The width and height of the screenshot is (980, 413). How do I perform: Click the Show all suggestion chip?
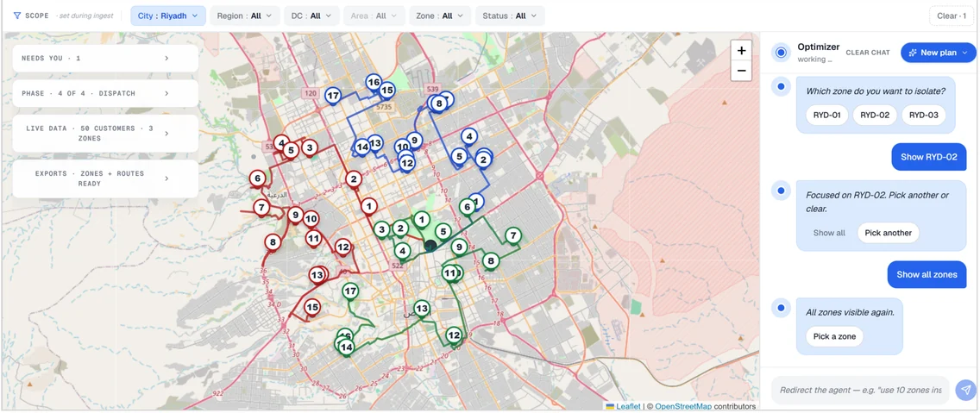pos(829,233)
